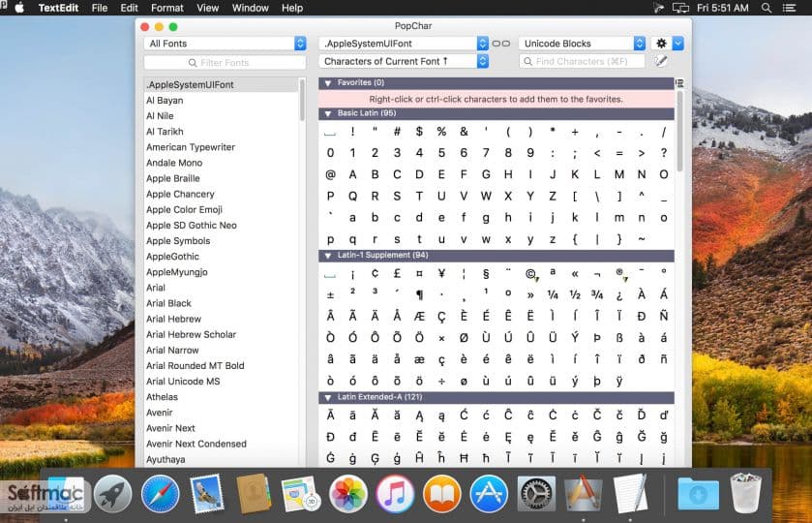Open the File menu

point(100,8)
